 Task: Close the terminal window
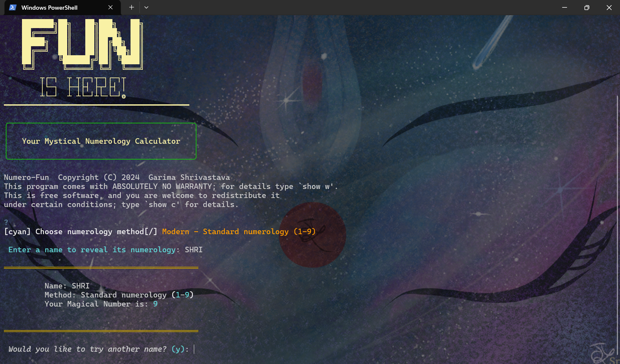click(609, 7)
